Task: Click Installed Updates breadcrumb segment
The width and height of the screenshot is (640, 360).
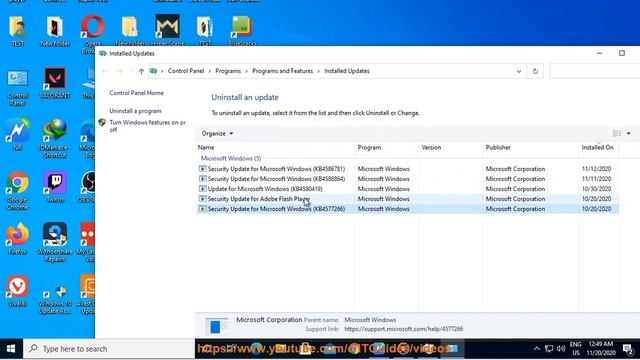Action: tap(347, 71)
